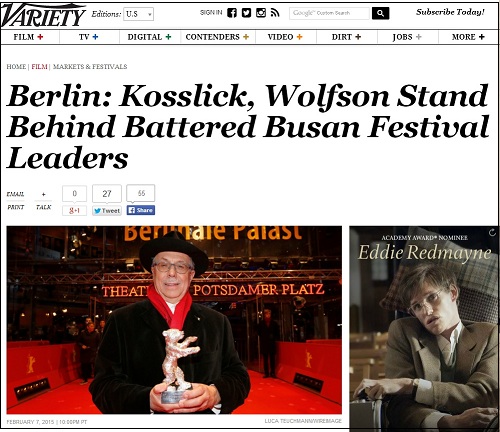Click Subscribe Today link
Image resolution: width=500 pixels, height=432 pixels.
[450, 12]
